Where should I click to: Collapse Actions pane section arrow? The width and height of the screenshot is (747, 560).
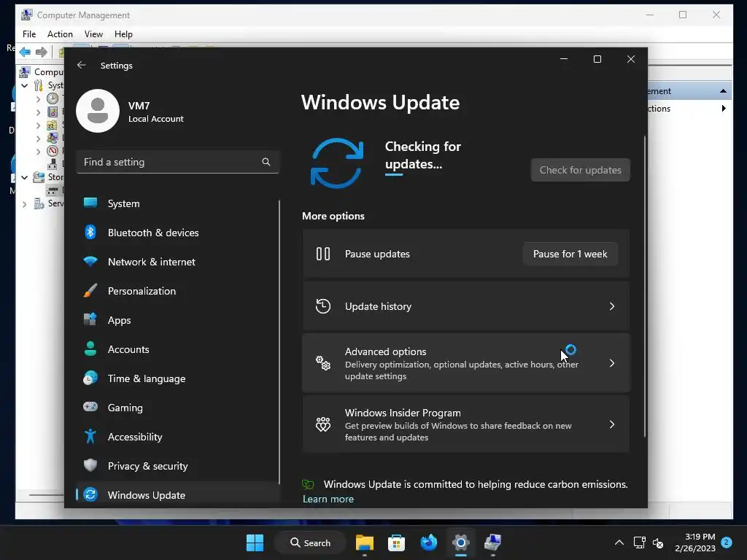[723, 91]
